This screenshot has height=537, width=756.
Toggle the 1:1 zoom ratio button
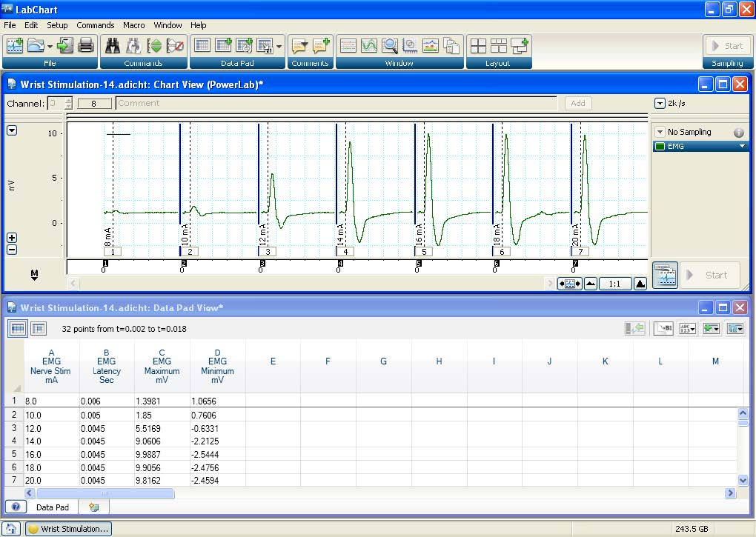pyautogui.click(x=616, y=283)
